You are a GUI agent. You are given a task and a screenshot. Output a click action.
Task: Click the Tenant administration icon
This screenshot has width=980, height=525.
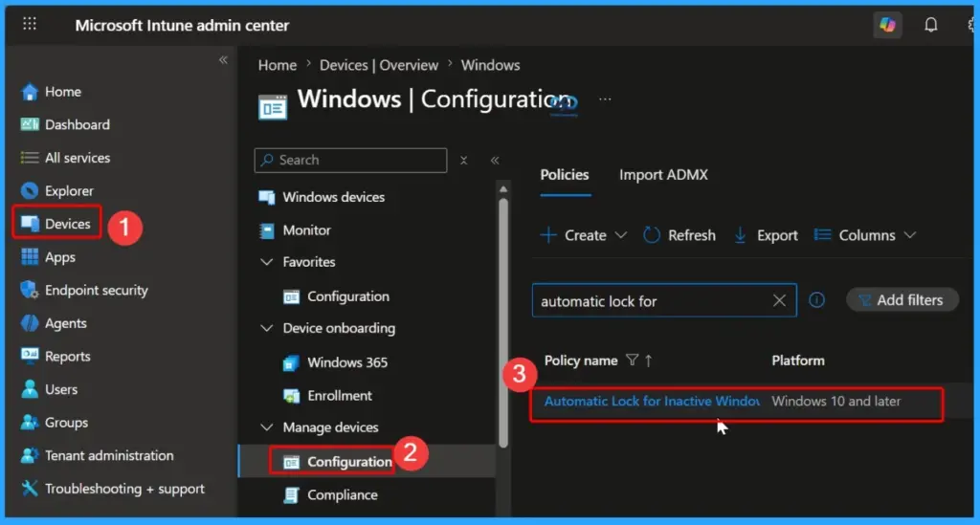[30, 455]
